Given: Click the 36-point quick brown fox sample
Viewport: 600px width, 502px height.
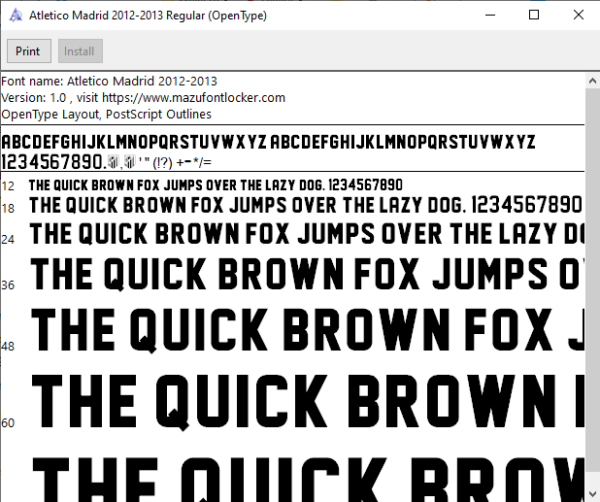Looking at the screenshot, I should tap(307, 274).
